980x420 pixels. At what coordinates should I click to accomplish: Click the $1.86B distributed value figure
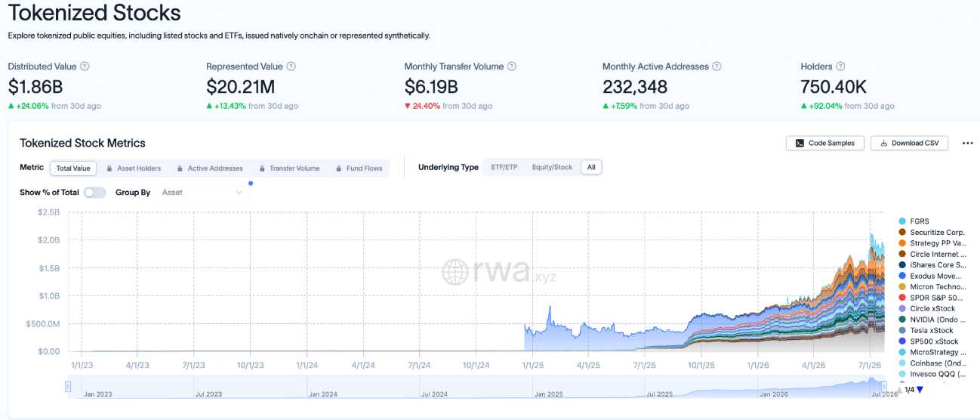pos(34,87)
